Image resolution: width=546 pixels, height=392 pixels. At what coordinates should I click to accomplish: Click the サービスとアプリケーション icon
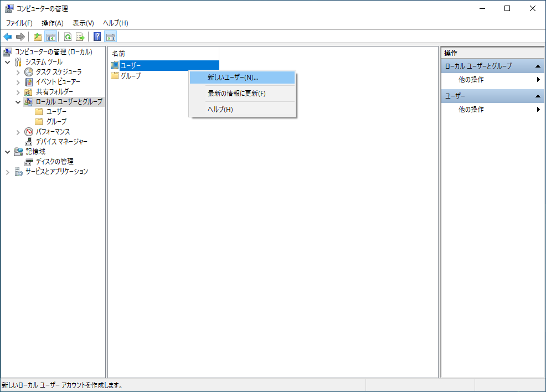[x=18, y=172]
